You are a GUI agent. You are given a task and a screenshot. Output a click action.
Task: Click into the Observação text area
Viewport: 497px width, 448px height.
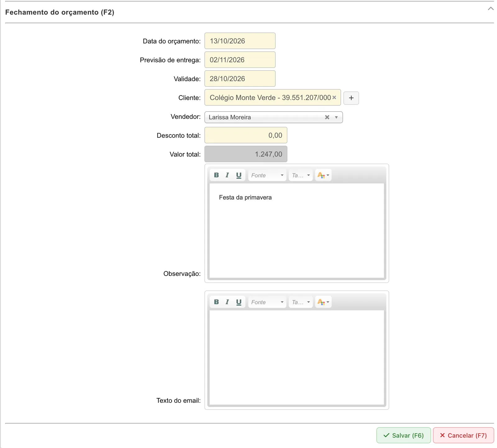coord(297,231)
